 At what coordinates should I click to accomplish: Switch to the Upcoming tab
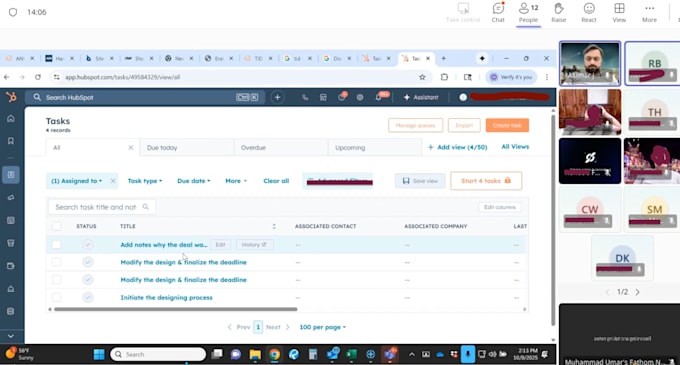375,147
